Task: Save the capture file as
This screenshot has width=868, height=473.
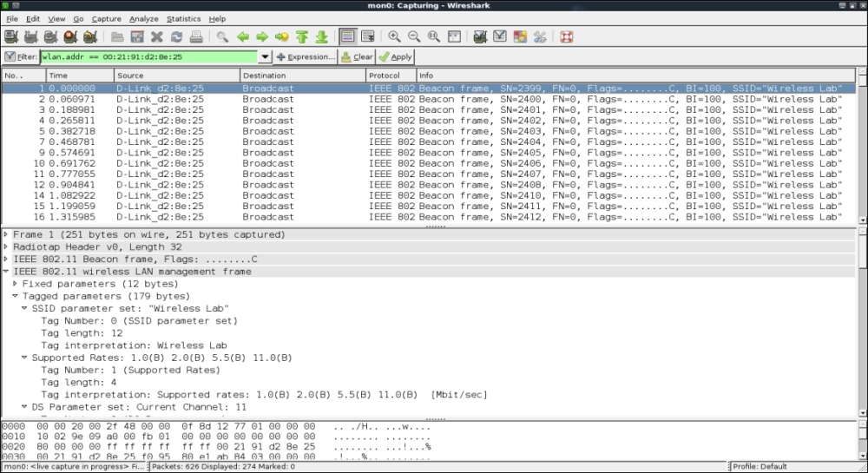Action: tap(137, 37)
